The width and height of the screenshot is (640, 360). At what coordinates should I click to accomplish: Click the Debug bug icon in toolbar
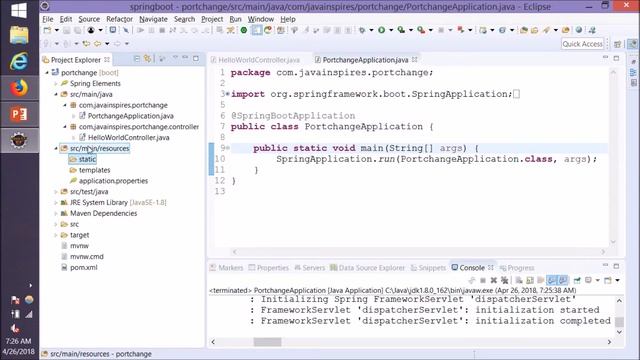coord(362,30)
